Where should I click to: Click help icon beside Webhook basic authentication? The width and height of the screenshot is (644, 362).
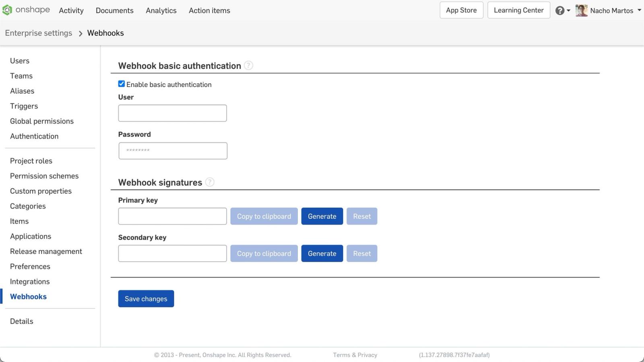coord(249,66)
